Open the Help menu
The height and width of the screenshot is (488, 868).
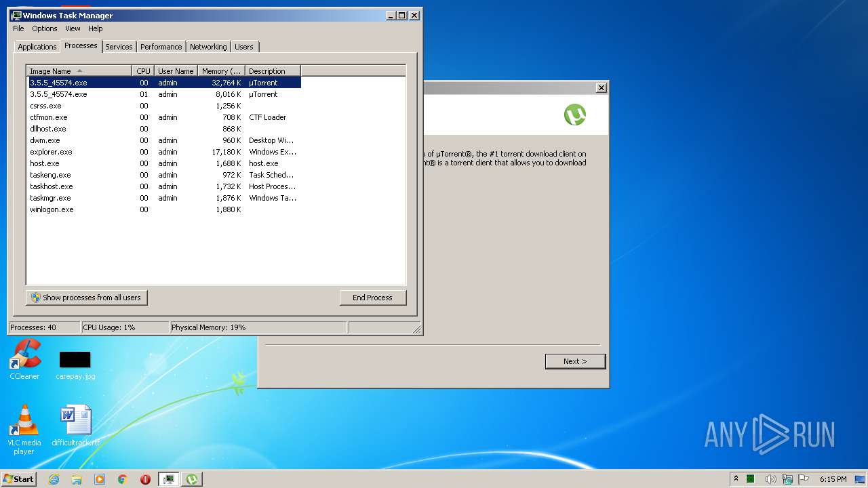click(x=96, y=28)
